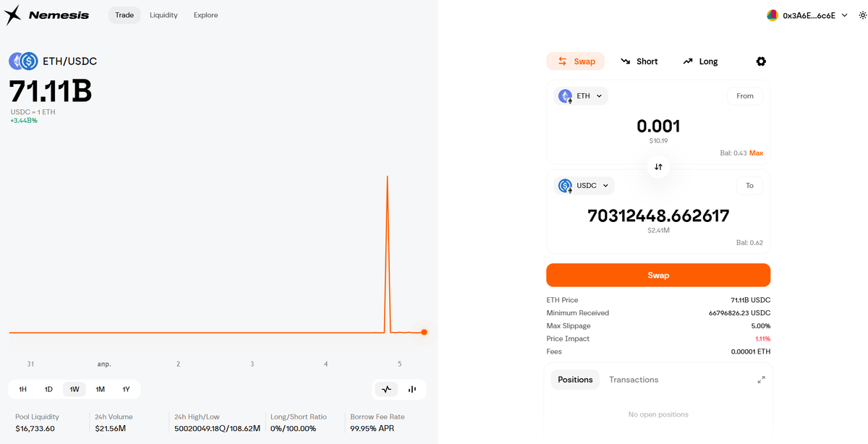Expand the positions panel to fullscreen
The image size is (868, 444).
(x=761, y=380)
